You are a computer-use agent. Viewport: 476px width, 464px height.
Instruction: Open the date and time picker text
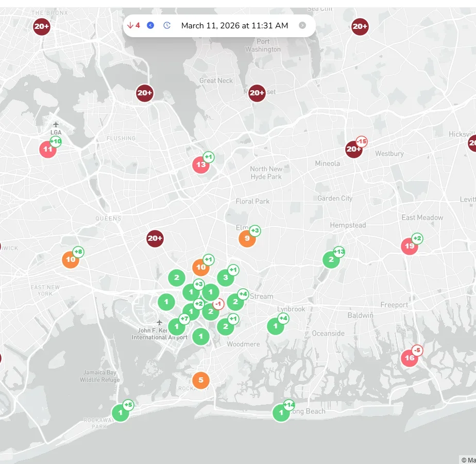(234, 25)
